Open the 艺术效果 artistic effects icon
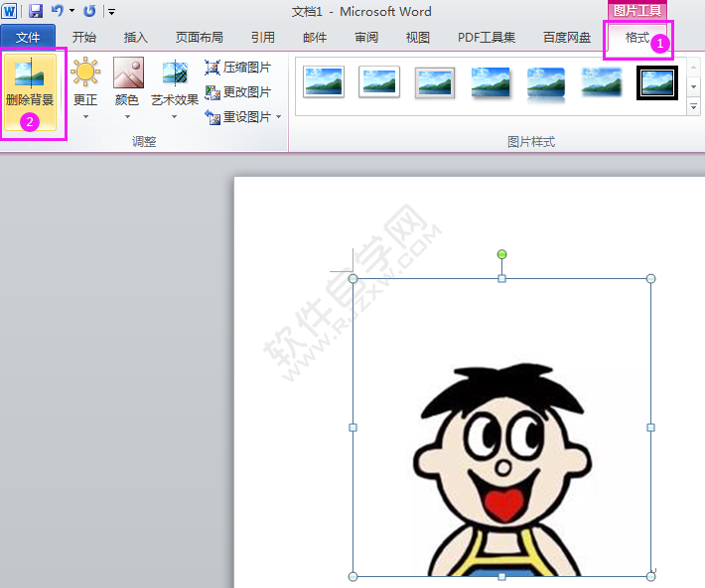Viewport: 705px width, 588px height. [175, 72]
